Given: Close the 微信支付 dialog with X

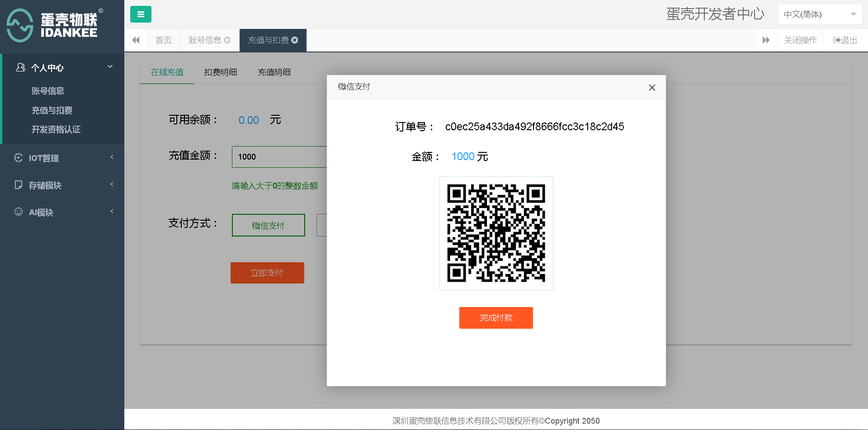Looking at the screenshot, I should [652, 88].
